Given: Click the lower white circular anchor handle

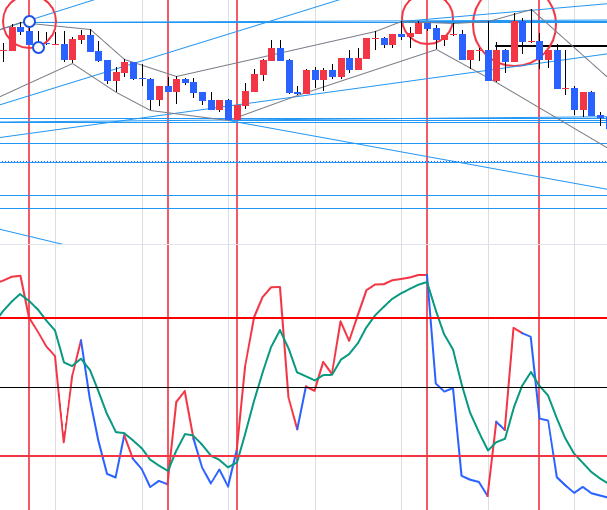Looking at the screenshot, I should pos(38,47).
